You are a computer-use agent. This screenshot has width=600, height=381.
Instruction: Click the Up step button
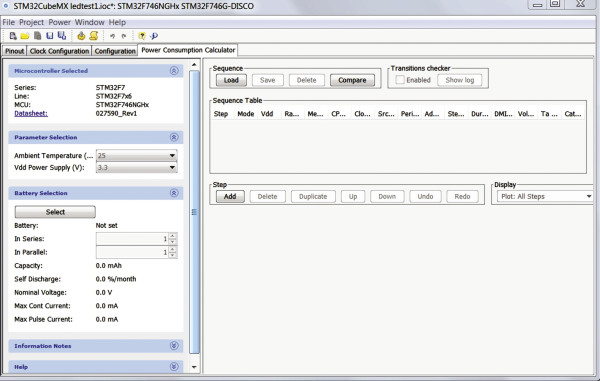tap(353, 196)
